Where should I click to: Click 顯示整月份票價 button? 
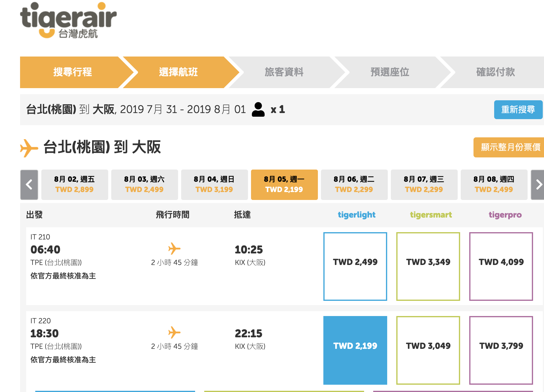point(509,147)
